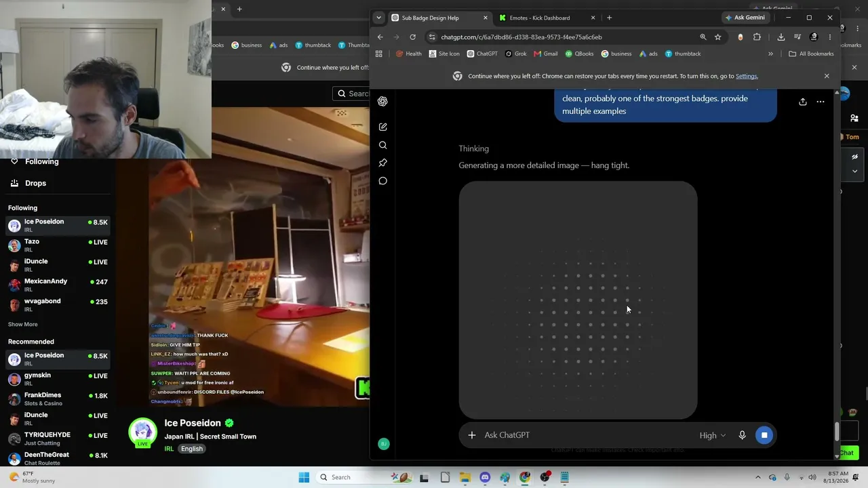Select MexicanAndy channel in sidebar
868x488 pixels.
[x=58, y=285]
